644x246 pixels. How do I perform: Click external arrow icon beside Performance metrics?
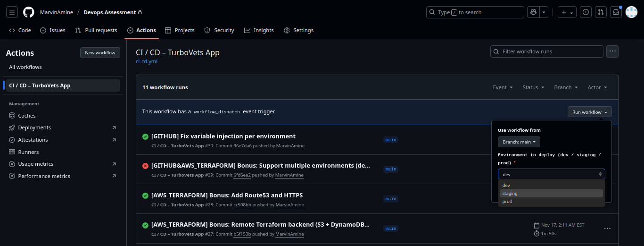(114, 176)
